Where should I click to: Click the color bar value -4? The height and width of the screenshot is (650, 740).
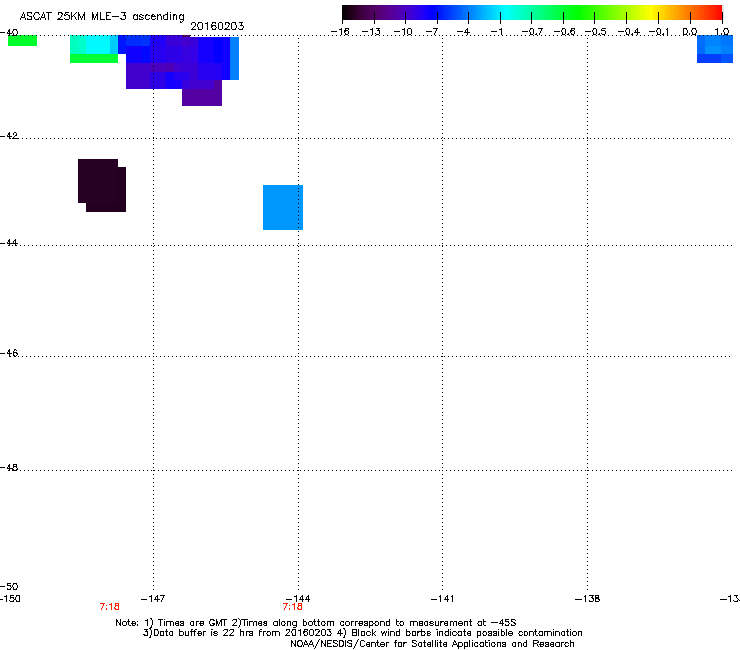tap(464, 32)
